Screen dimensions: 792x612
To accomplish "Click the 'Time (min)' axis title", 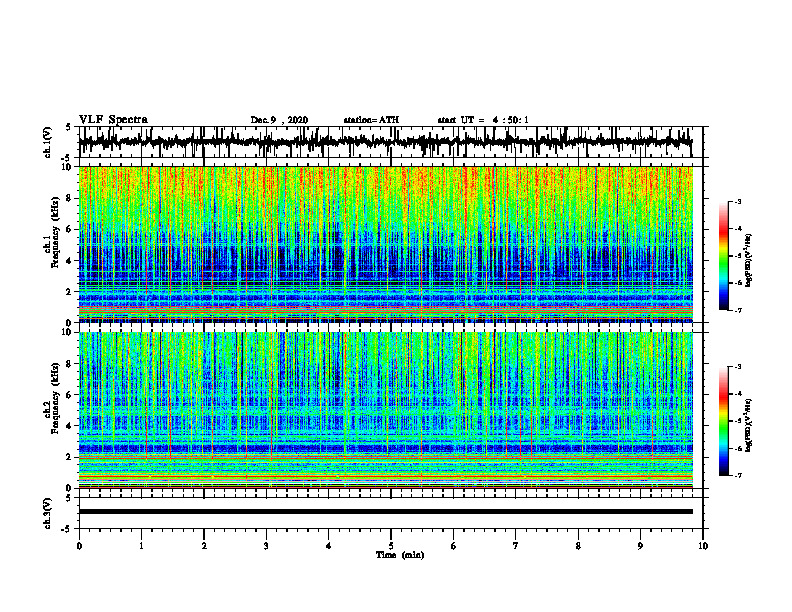I will point(400,555).
